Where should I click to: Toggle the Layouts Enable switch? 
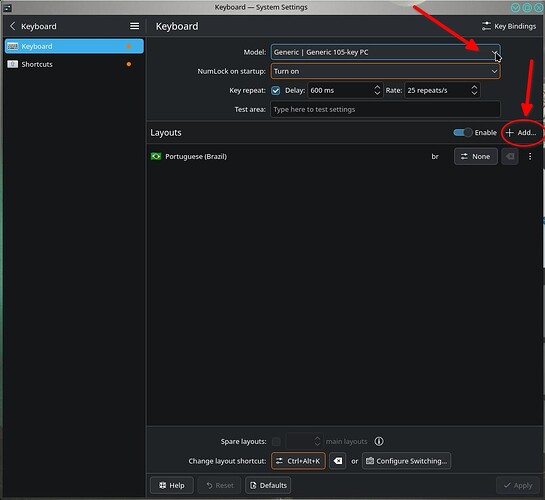(462, 132)
